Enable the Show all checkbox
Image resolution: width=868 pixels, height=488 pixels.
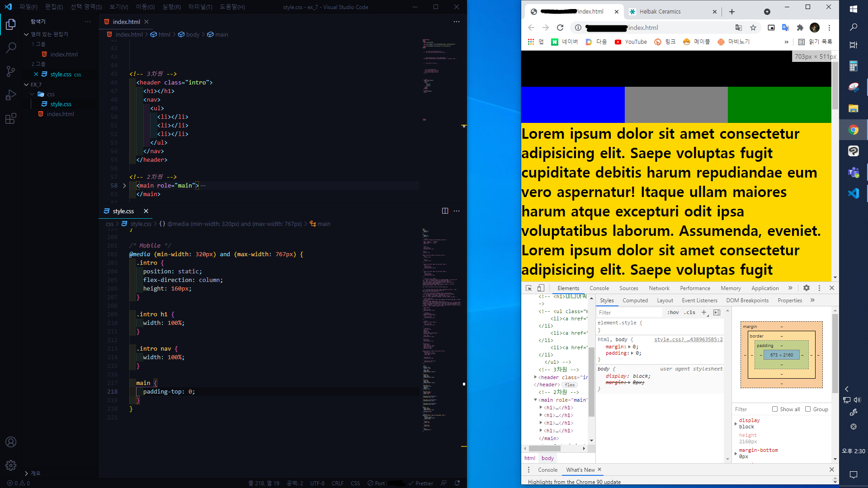[x=775, y=409]
